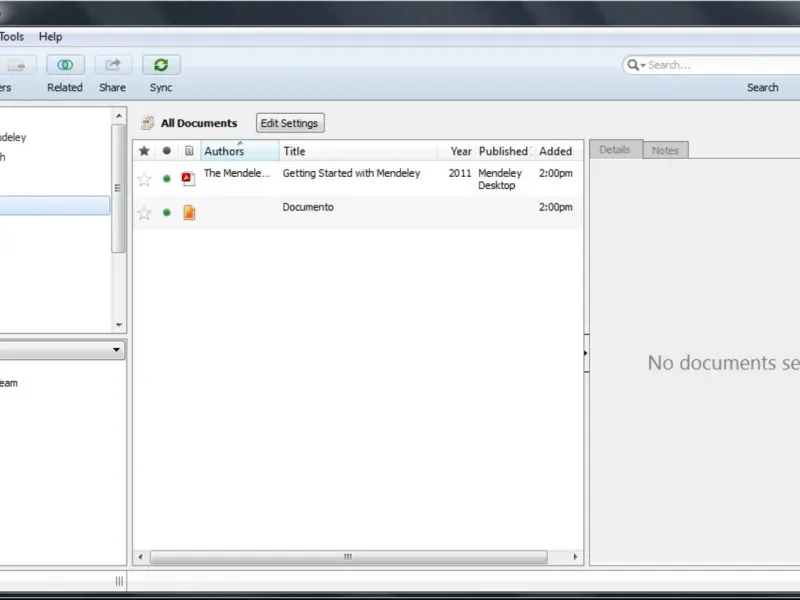Click the Share toolbar icon
The width and height of the screenshot is (800, 600).
tap(113, 65)
